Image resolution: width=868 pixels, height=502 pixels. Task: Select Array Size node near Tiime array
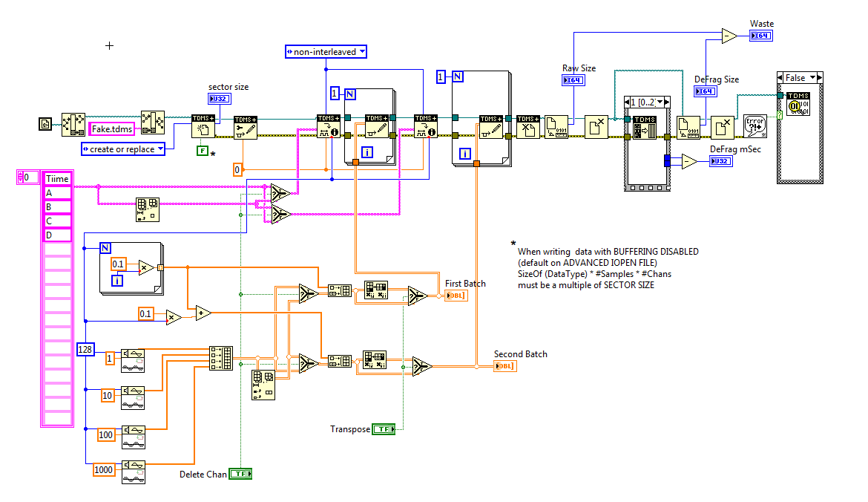pos(147,210)
